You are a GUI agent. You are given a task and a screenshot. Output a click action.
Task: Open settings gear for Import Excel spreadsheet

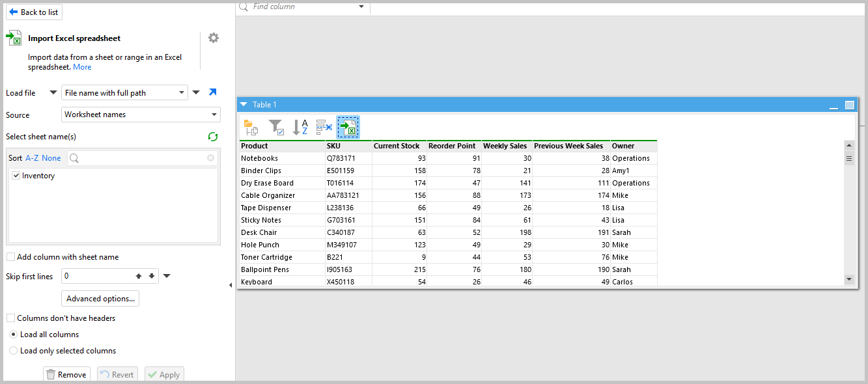[214, 38]
